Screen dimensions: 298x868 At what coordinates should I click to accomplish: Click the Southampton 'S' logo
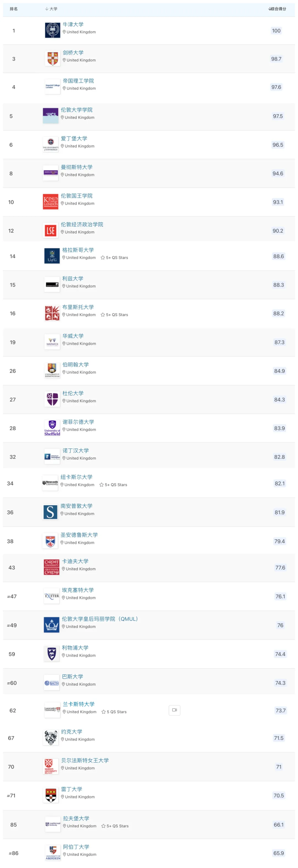[x=50, y=512]
